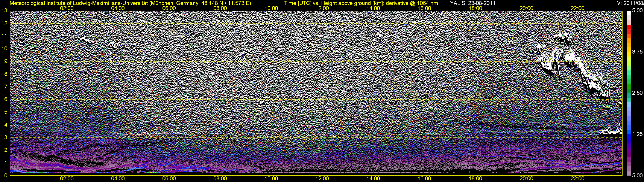Click '22:00' on the bottom time axis

pos(577,179)
